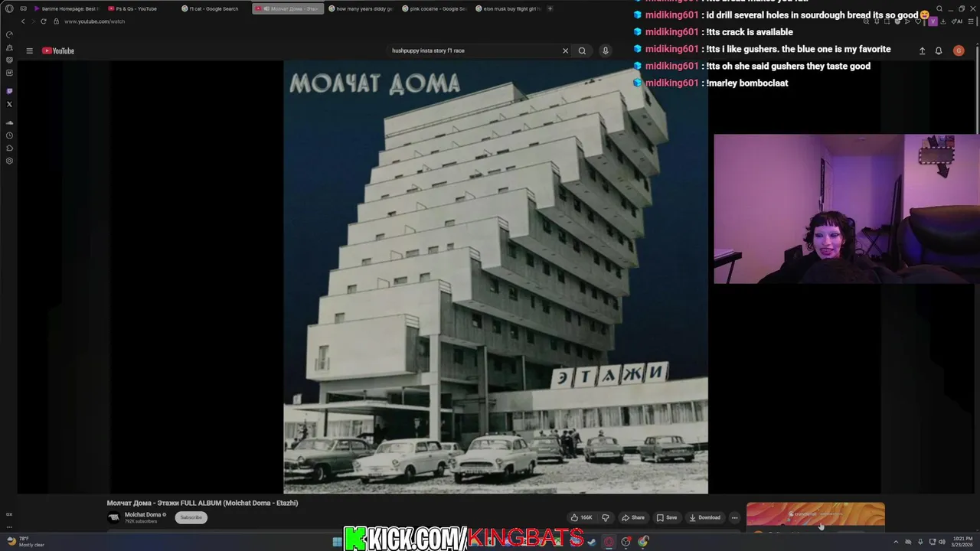Like the video with thumbs up
This screenshot has height=551, width=980.
581,517
